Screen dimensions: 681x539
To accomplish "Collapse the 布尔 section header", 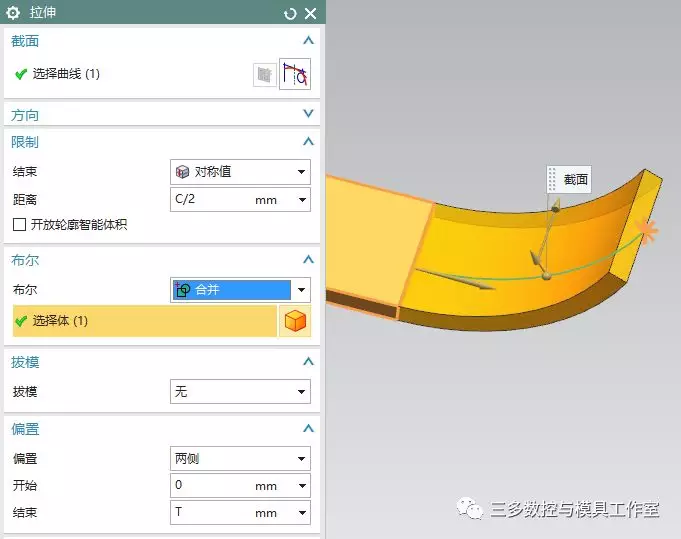I will (308, 260).
